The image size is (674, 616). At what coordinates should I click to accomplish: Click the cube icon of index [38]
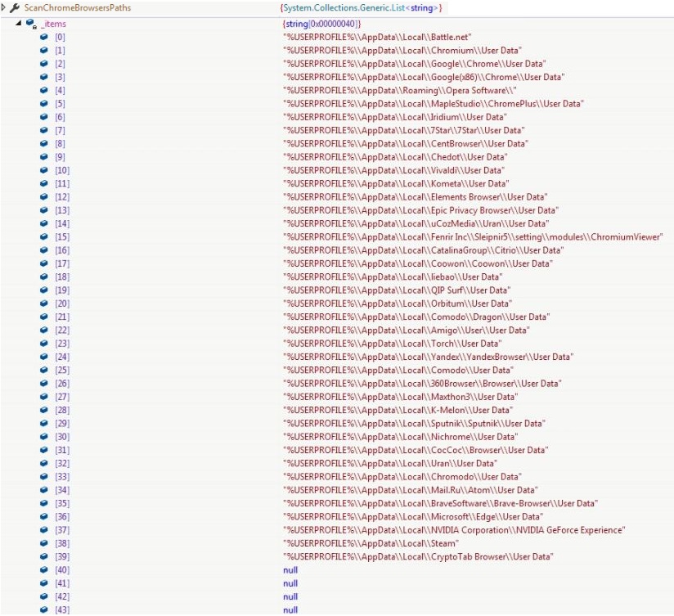tap(44, 543)
